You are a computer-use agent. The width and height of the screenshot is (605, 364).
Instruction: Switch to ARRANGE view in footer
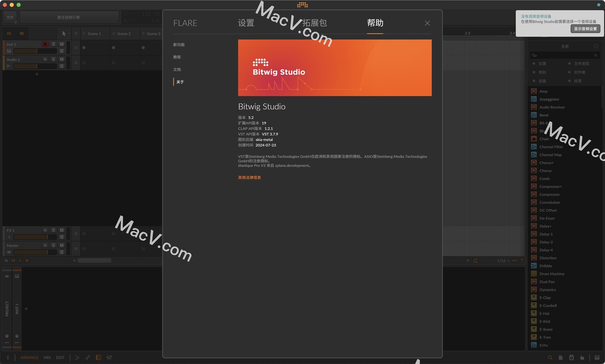pyautogui.click(x=29, y=357)
